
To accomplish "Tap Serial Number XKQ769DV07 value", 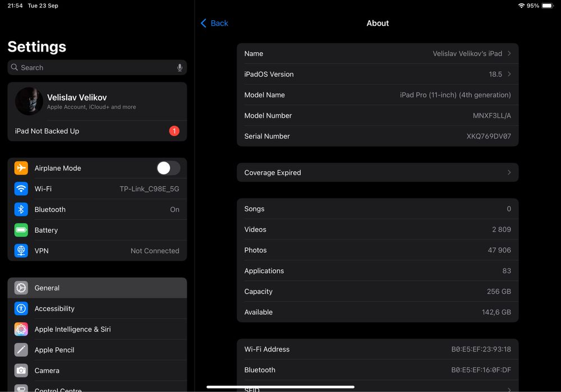I will point(489,136).
